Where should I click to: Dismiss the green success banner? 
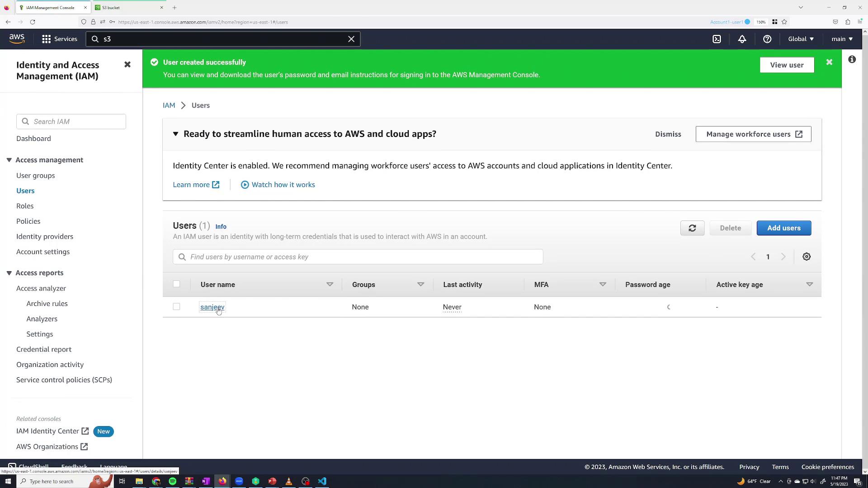(x=829, y=62)
